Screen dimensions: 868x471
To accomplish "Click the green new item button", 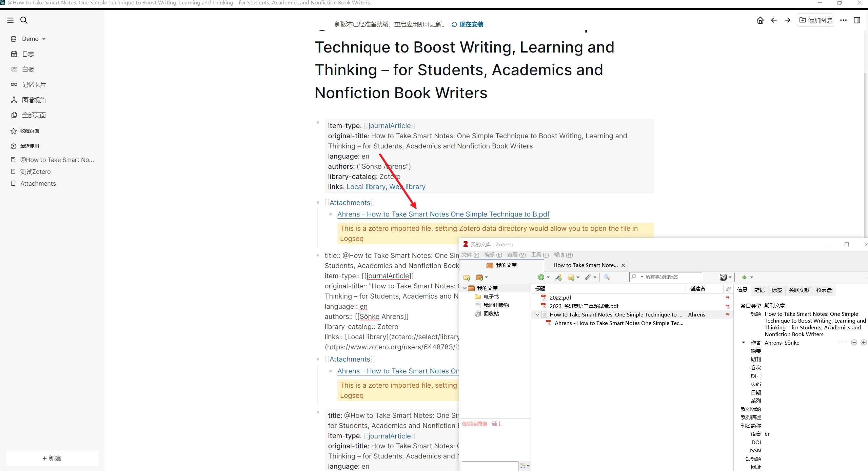I will coord(541,278).
